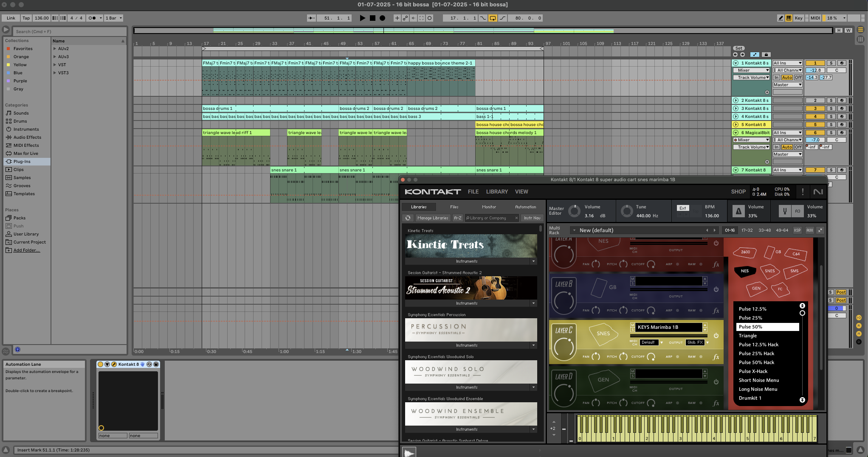Select Triangle waveform in list
This screenshot has width=868, height=457.
[747, 336]
